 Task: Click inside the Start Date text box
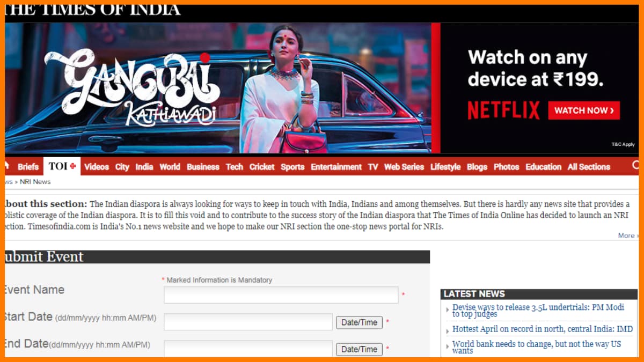point(248,322)
